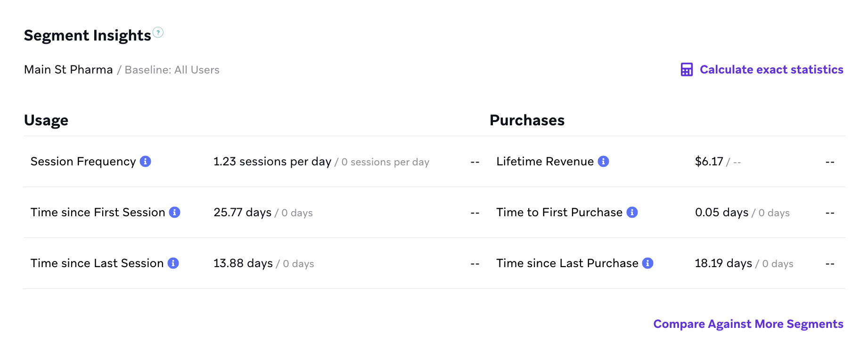Click the 25.77 days value

pyautogui.click(x=243, y=212)
